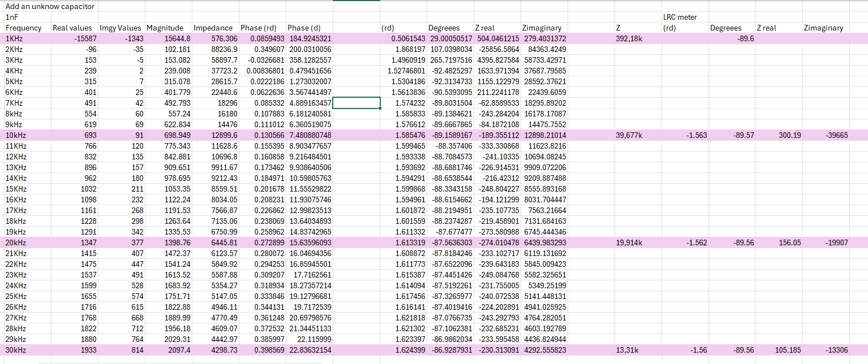Click the real value '-15587'
This screenshot has width=868, height=364.
pos(85,38)
